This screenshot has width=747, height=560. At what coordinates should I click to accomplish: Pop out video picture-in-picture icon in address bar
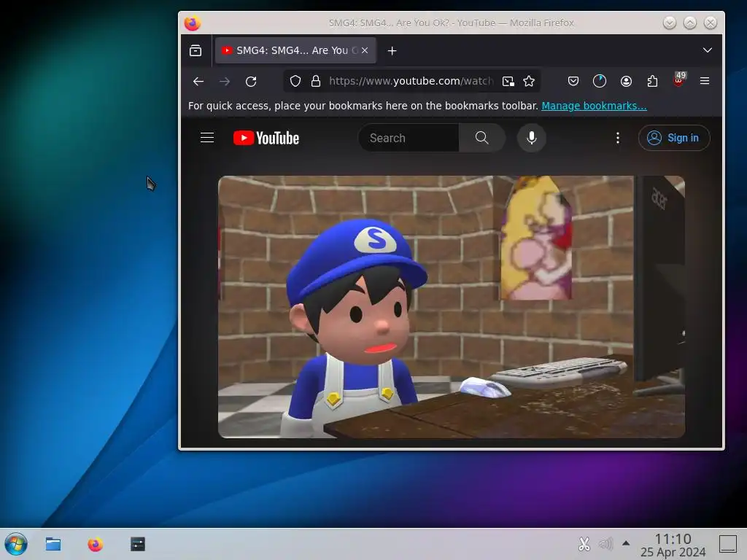pos(508,82)
